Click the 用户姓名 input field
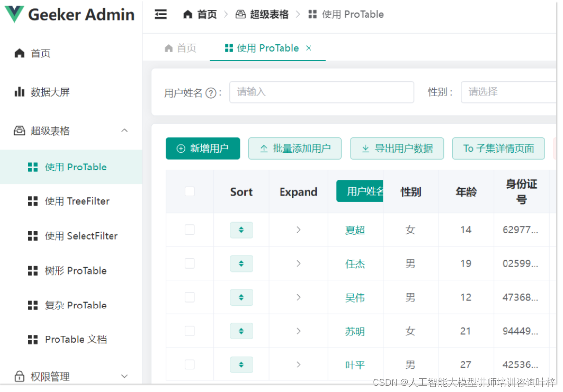This screenshot has height=392, width=563. pyautogui.click(x=322, y=92)
